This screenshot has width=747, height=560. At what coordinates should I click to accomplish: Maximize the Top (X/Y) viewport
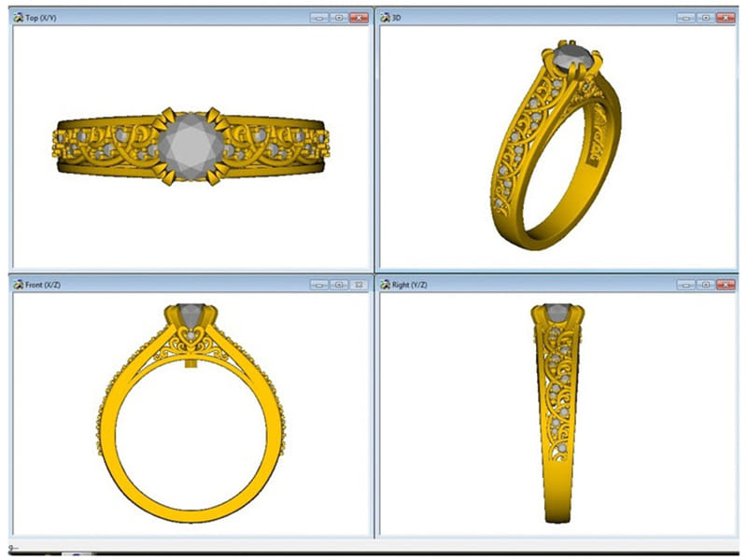339,18
